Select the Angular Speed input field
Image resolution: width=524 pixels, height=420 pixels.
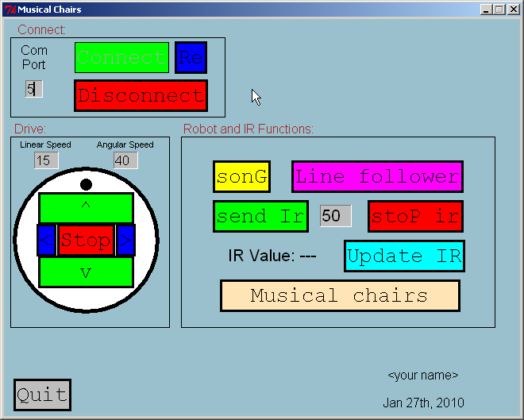(x=125, y=160)
